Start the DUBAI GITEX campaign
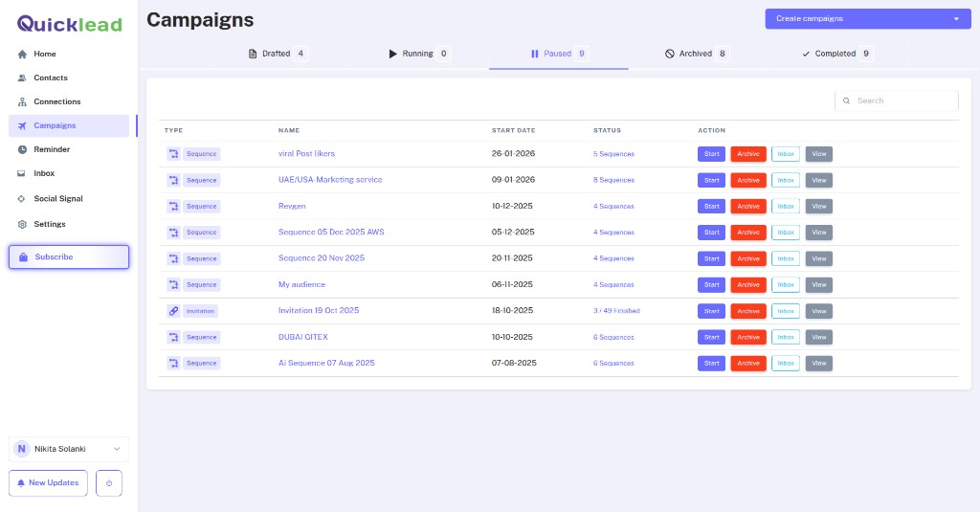 711,337
